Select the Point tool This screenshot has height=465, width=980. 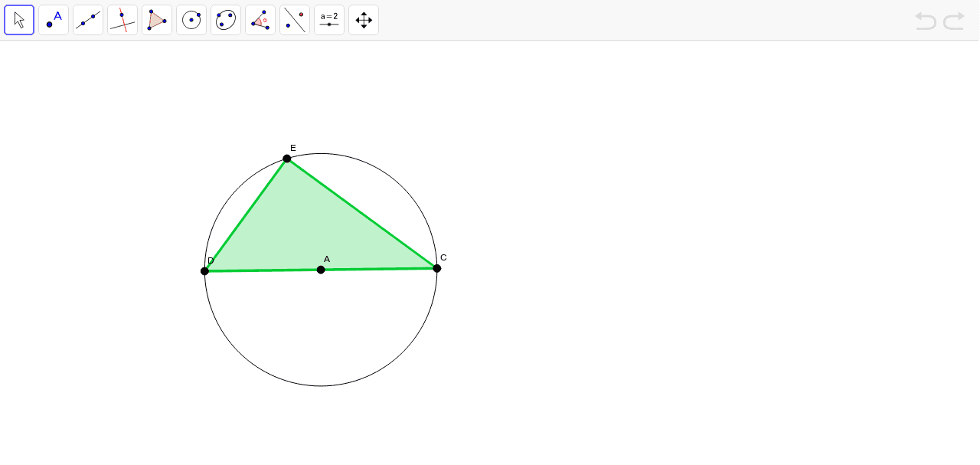tap(54, 20)
